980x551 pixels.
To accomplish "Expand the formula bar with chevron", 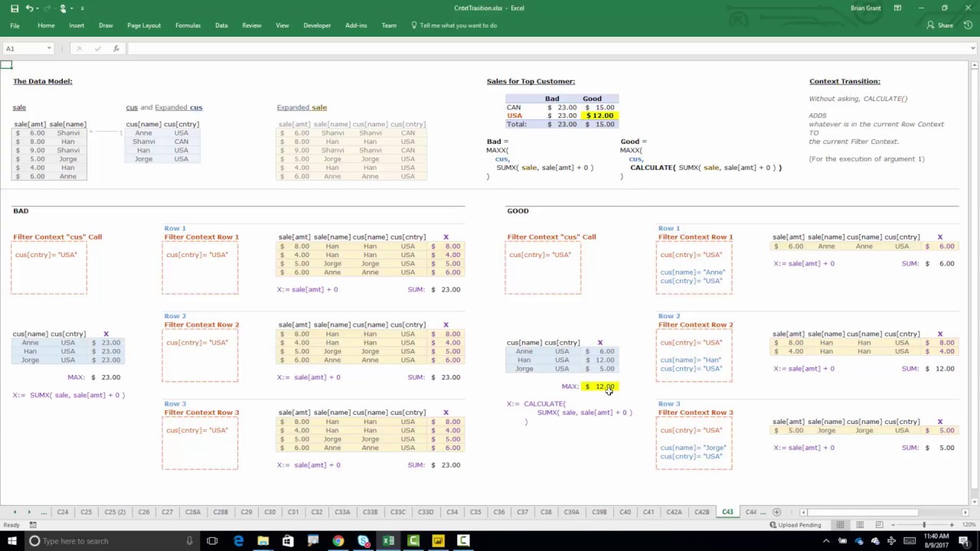I will click(973, 48).
